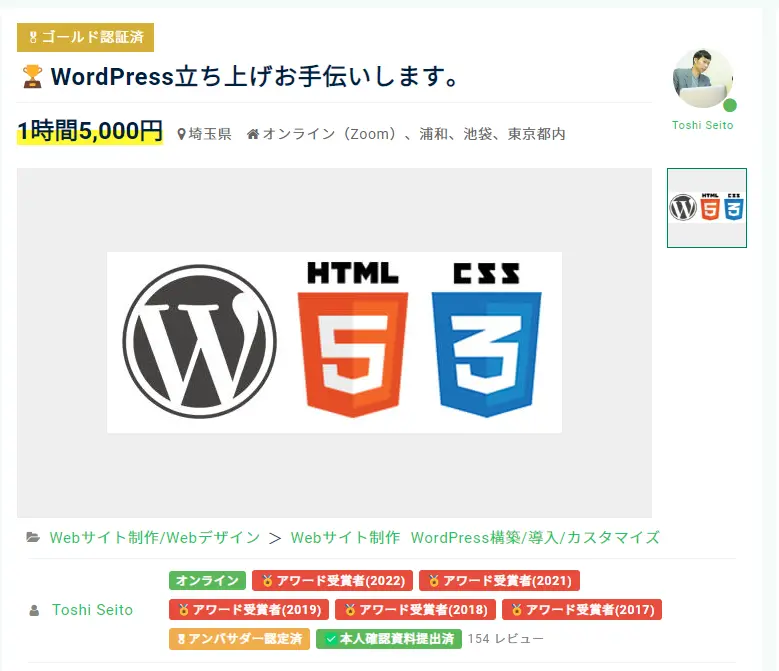The image size is (779, 671).
Task: Open the WordPress構築/導入/カスタマイズ link
Action: [x=535, y=537]
